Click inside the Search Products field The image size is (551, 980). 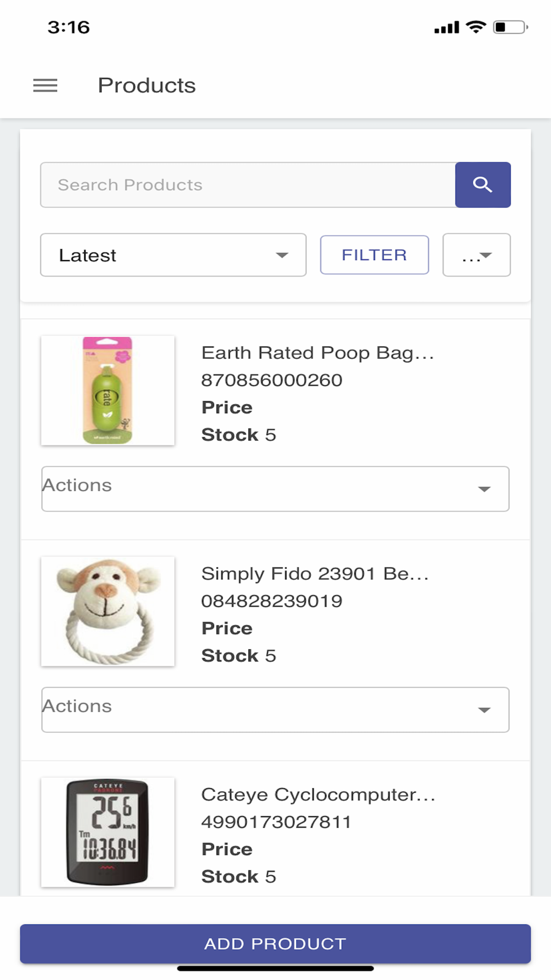[x=248, y=185]
